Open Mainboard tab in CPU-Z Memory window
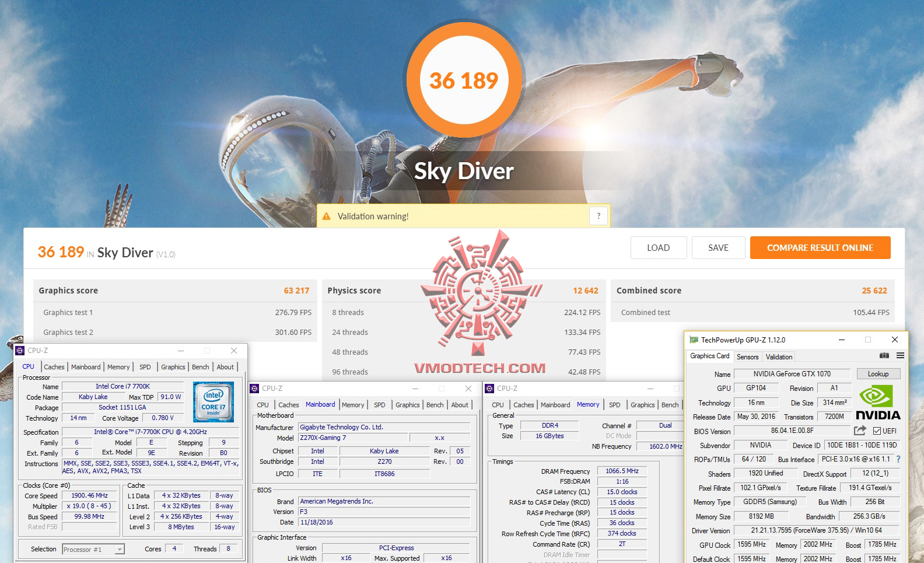Image resolution: width=924 pixels, height=563 pixels. pyautogui.click(x=555, y=405)
